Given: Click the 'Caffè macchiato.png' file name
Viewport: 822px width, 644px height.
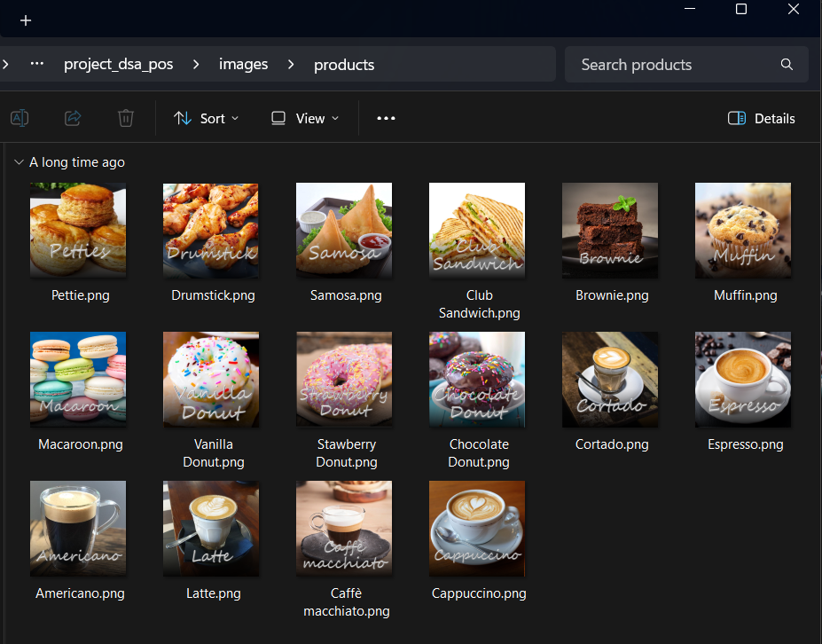Looking at the screenshot, I should 347,602.
